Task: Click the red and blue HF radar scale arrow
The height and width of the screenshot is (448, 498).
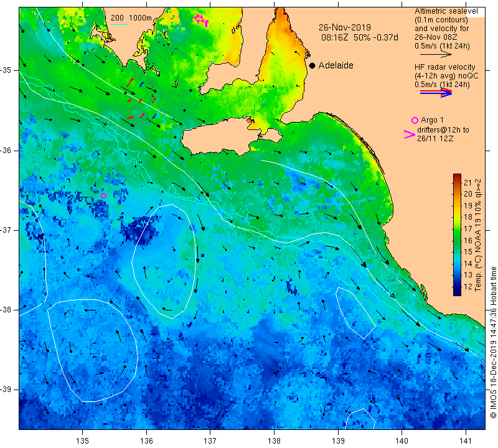Action: [x=436, y=92]
